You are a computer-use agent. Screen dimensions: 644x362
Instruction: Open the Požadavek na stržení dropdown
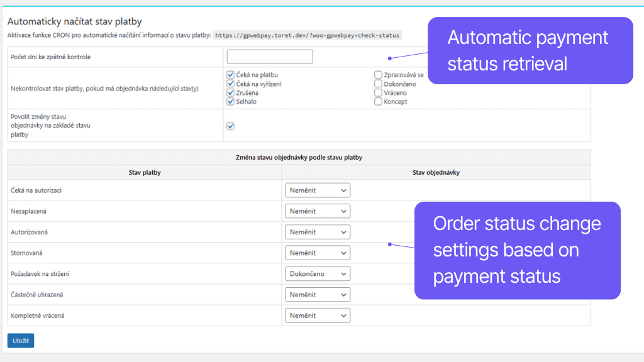coord(318,274)
